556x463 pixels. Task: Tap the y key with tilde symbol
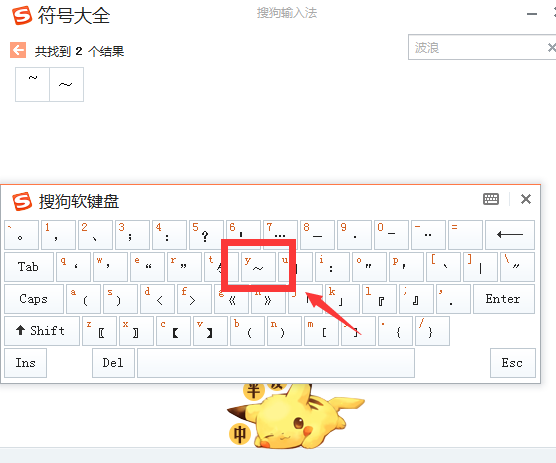(258, 267)
